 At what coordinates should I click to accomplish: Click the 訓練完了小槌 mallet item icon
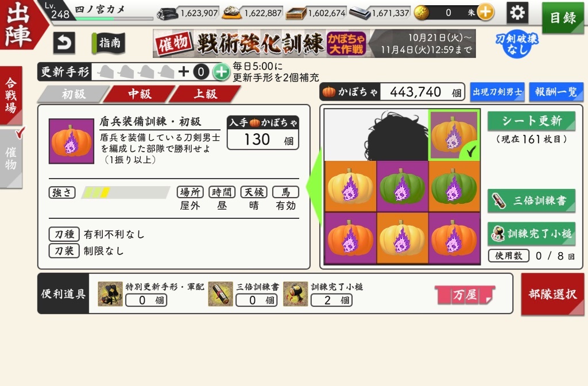296,294
